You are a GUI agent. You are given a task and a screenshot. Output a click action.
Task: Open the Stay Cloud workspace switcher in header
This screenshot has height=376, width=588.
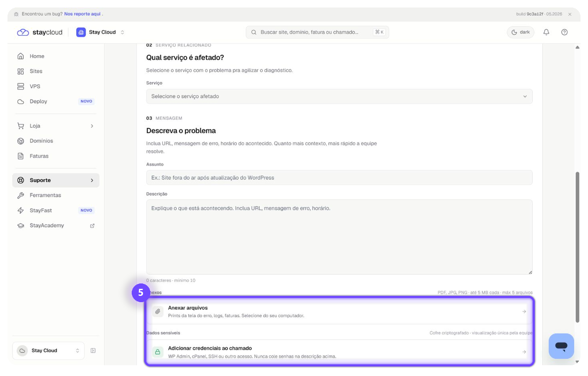tap(101, 32)
